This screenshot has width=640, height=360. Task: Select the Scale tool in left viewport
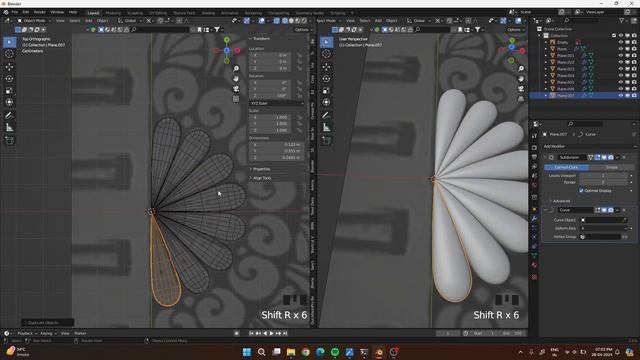9,90
